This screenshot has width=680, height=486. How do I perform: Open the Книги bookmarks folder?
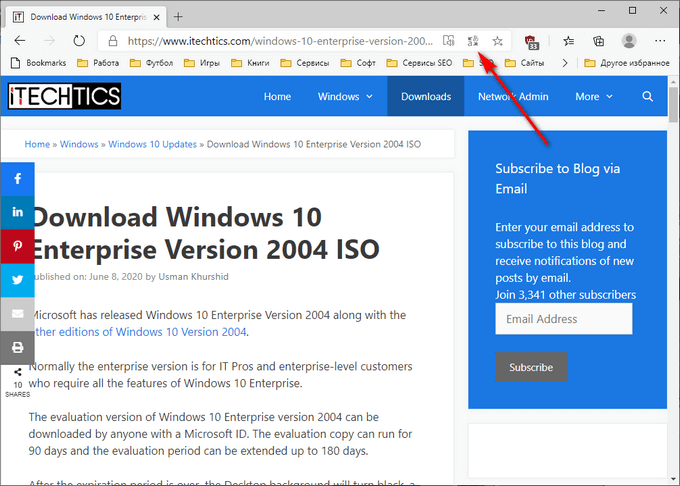coord(250,63)
